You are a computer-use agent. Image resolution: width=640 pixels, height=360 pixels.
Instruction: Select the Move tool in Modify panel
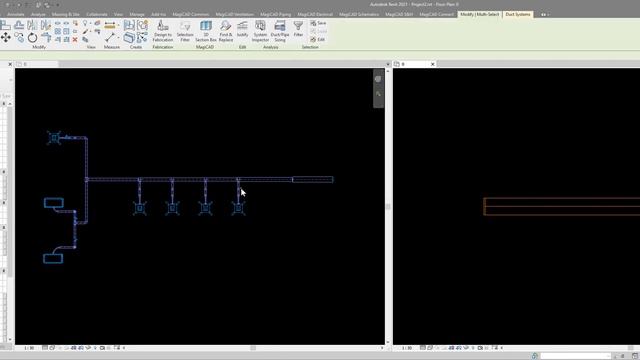point(6,38)
